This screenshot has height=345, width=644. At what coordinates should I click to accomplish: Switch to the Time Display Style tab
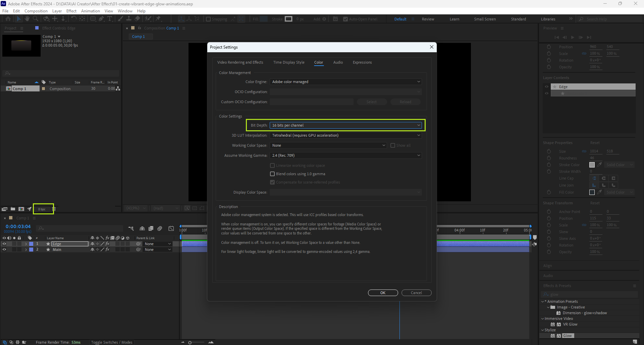(x=289, y=62)
